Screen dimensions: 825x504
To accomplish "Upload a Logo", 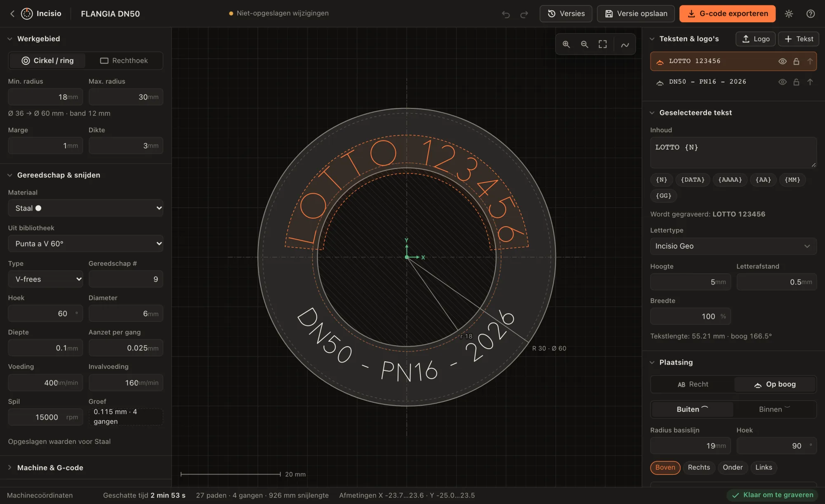I will pos(755,39).
